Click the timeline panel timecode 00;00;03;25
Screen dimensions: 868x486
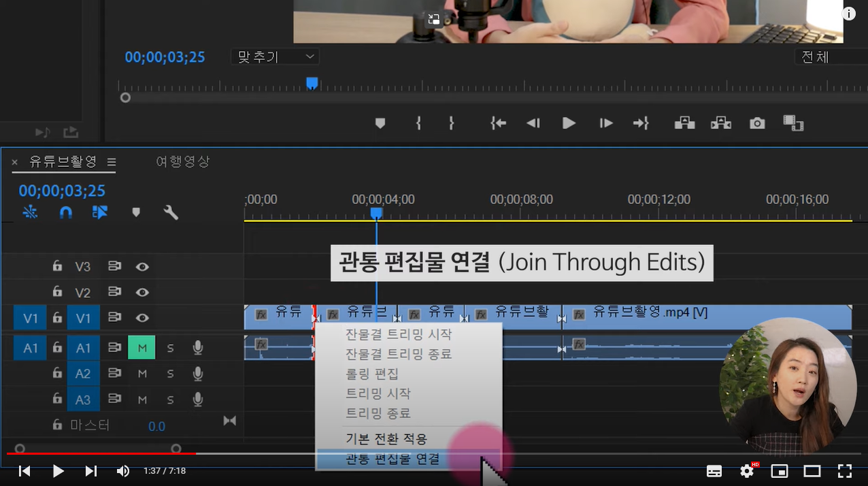[x=62, y=191]
